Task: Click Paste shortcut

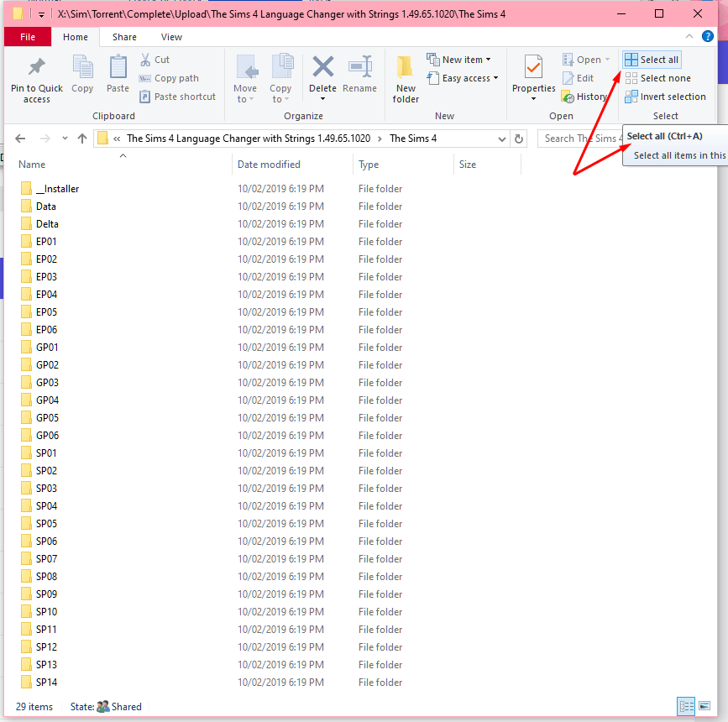Action: click(177, 97)
